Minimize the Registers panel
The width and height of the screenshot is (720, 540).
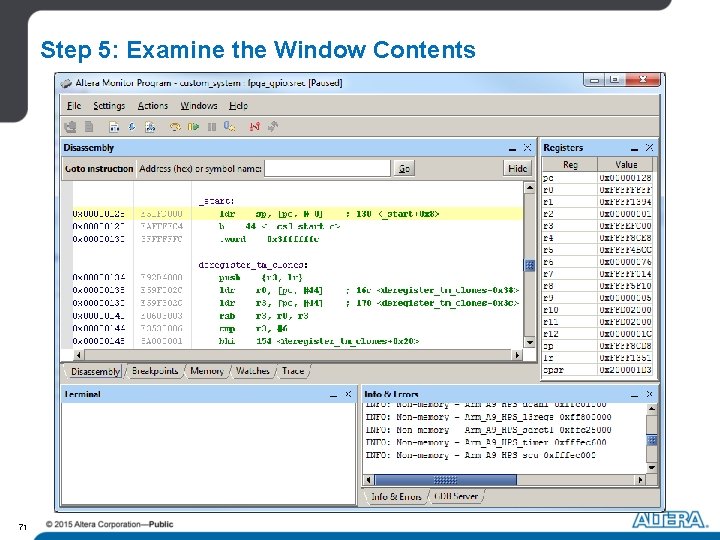click(x=635, y=148)
